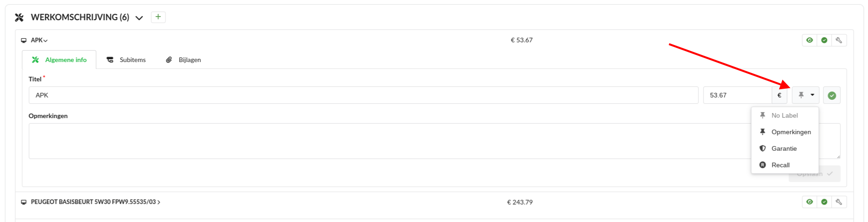Click the Titel input field containing APK

pyautogui.click(x=363, y=96)
